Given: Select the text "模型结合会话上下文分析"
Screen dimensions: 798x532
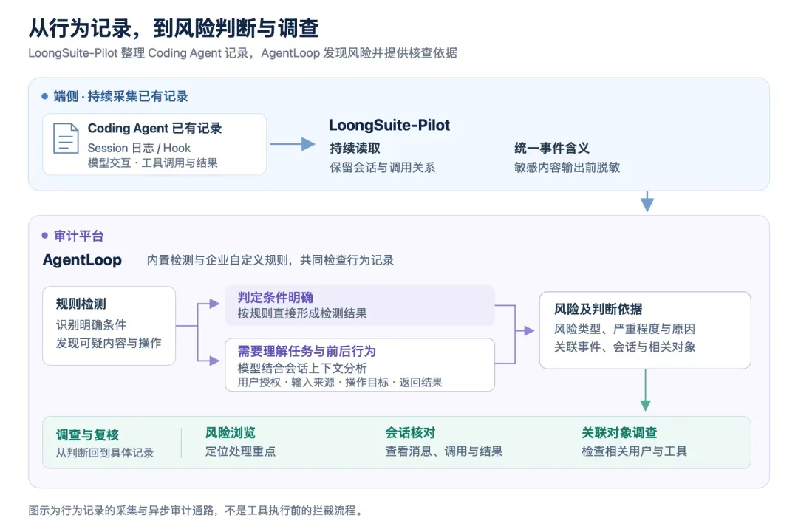Looking at the screenshot, I should pyautogui.click(x=302, y=368).
